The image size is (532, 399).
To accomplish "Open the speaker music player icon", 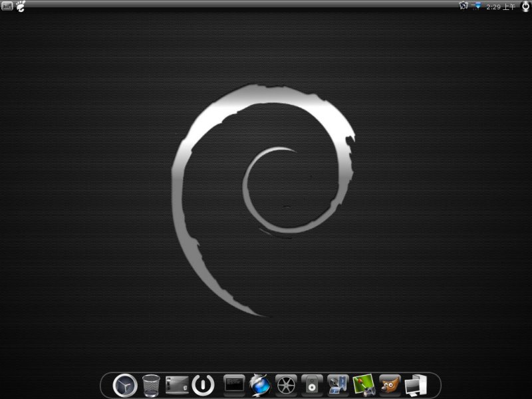I will pyautogui.click(x=312, y=386).
